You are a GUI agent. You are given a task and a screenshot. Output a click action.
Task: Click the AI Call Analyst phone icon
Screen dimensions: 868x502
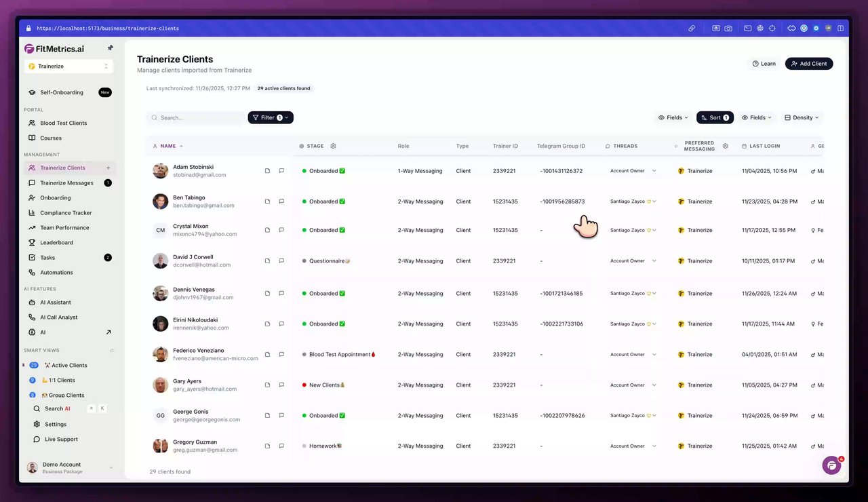[33, 317]
